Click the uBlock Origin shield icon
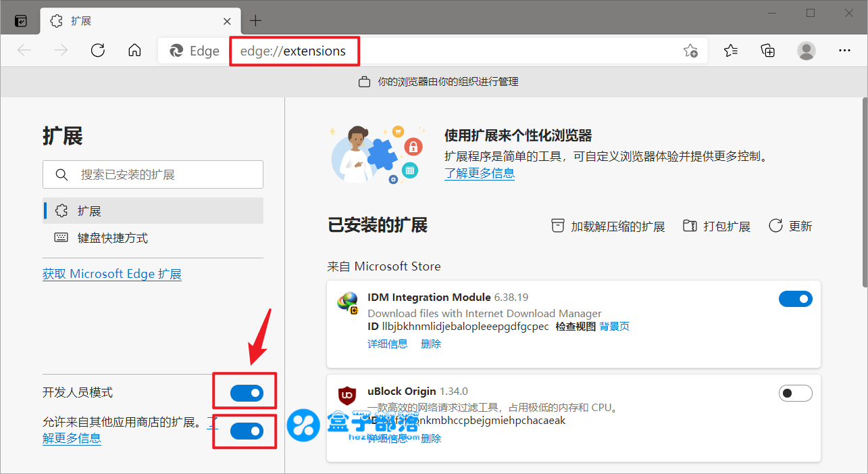Screen dimensions: 868x474 pyautogui.click(x=347, y=395)
